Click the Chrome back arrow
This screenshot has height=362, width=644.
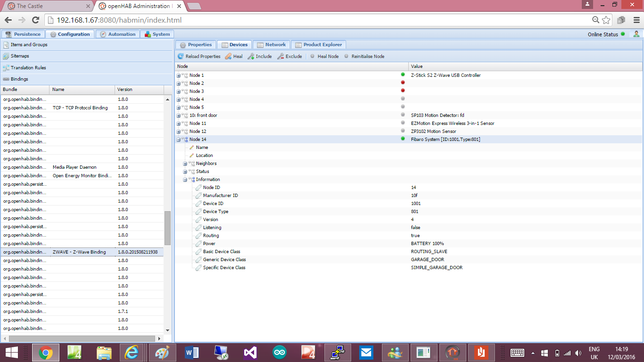[x=8, y=20]
